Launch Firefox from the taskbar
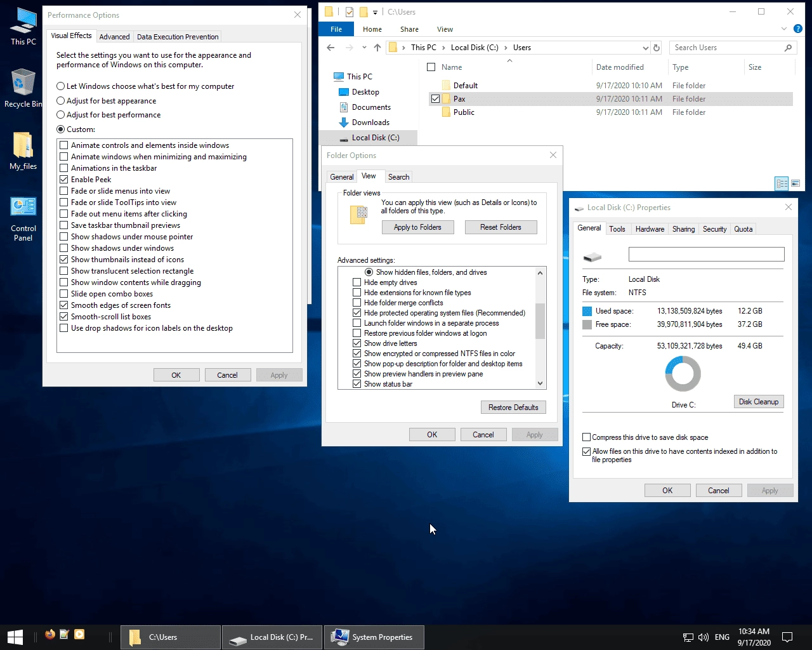The image size is (812, 650). click(50, 634)
